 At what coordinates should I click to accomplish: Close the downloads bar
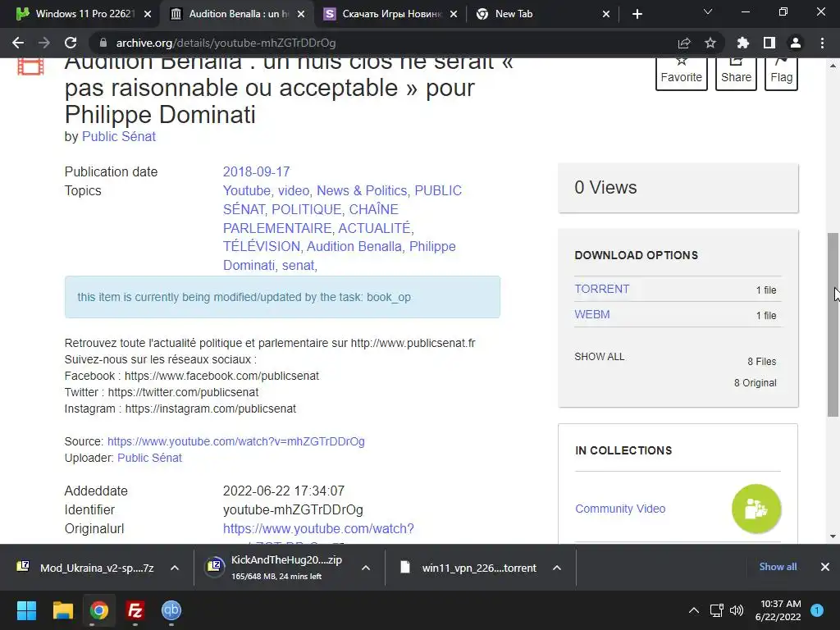(825, 567)
